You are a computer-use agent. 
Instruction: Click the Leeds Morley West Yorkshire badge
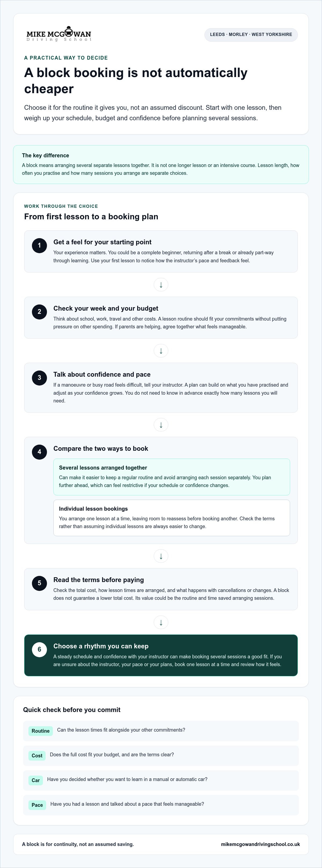pos(251,35)
